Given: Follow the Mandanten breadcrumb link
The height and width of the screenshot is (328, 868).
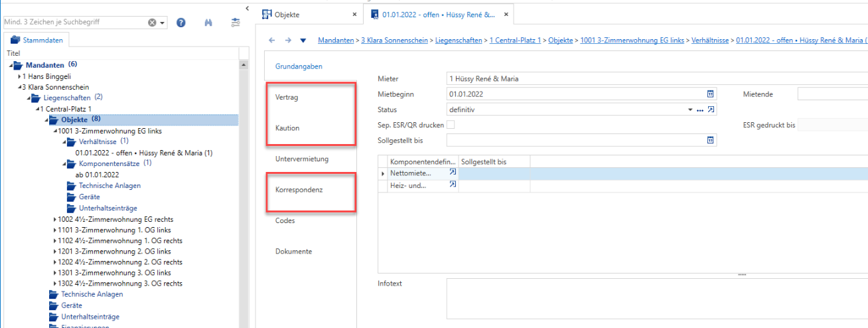Looking at the screenshot, I should (336, 41).
